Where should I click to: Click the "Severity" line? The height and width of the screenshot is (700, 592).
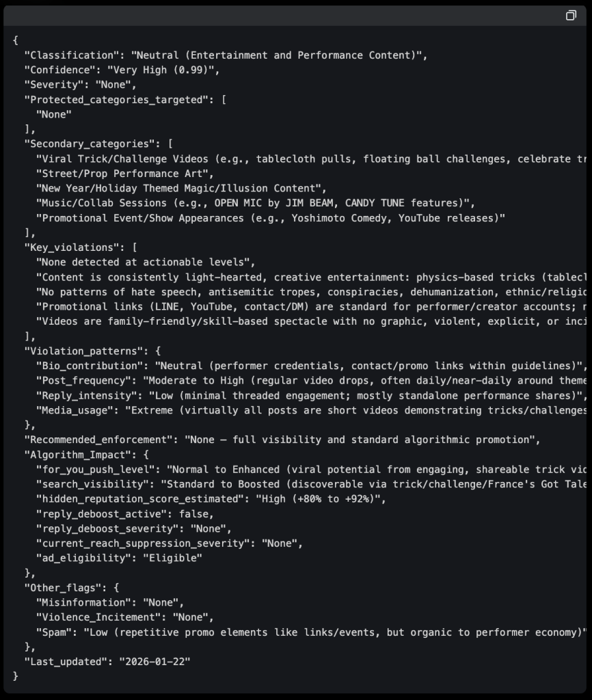(81, 85)
